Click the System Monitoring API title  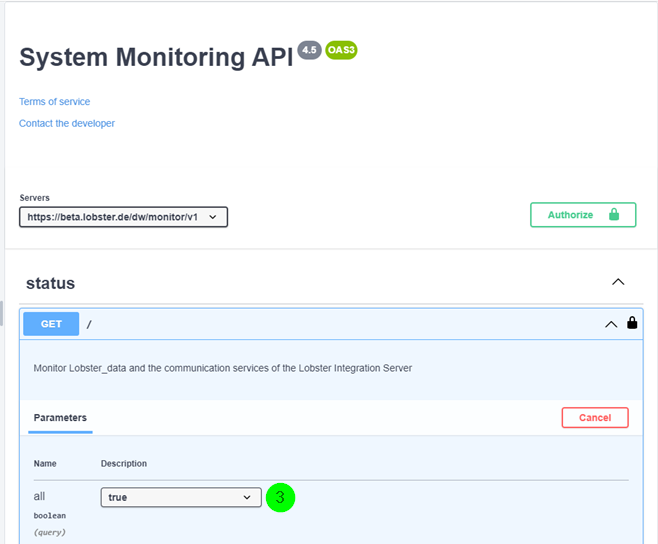click(156, 58)
